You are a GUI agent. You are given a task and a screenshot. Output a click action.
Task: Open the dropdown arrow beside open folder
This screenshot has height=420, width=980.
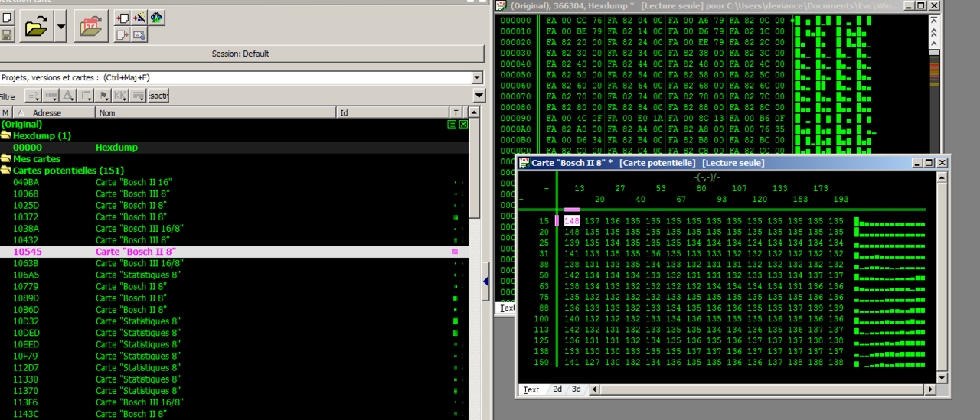point(60,27)
